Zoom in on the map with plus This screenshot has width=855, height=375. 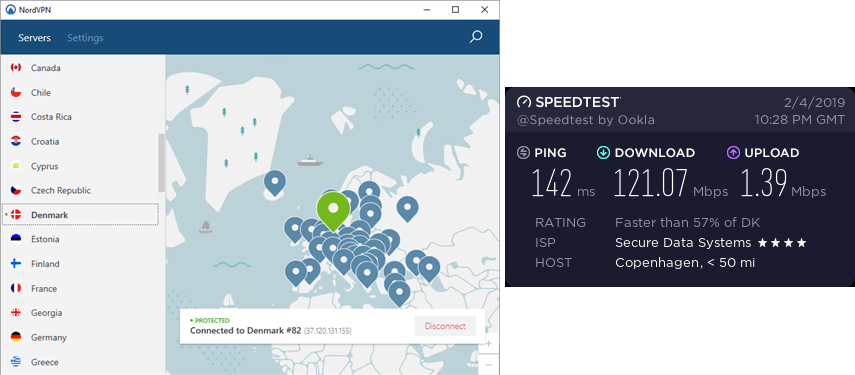[x=489, y=343]
